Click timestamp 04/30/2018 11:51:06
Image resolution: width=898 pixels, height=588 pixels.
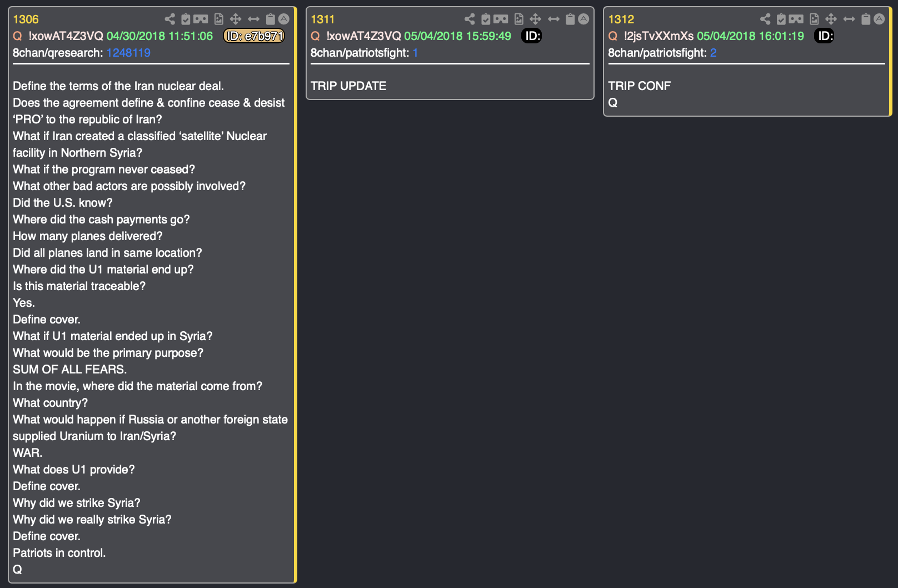coord(160,36)
